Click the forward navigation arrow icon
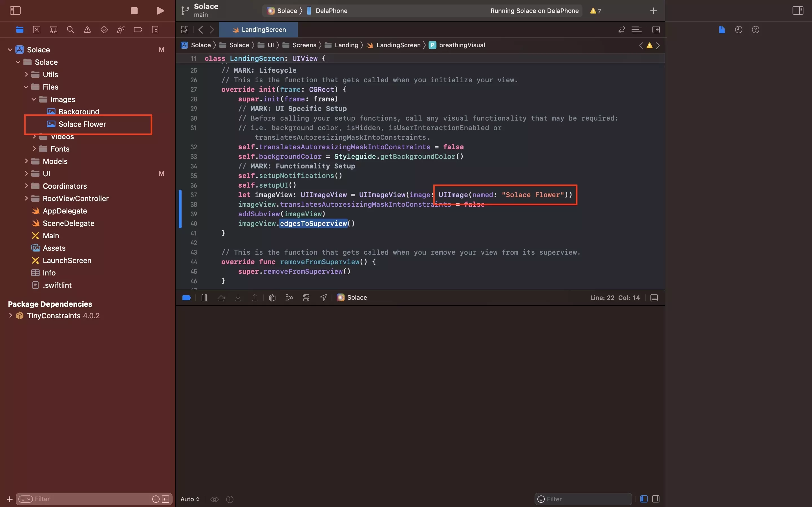812x507 pixels. [213, 29]
